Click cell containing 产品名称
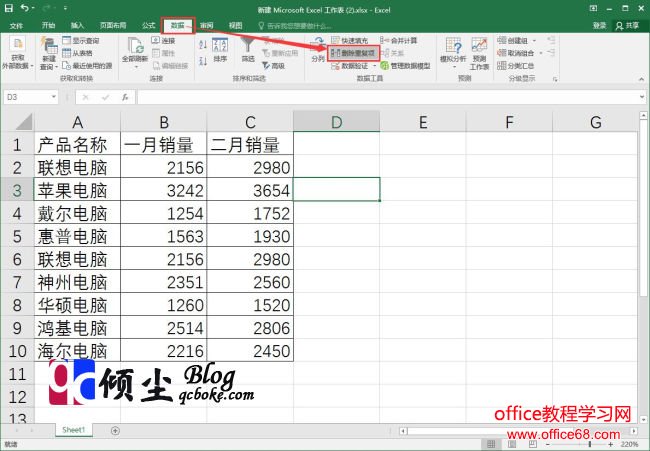This screenshot has height=451, width=650. coord(77,145)
